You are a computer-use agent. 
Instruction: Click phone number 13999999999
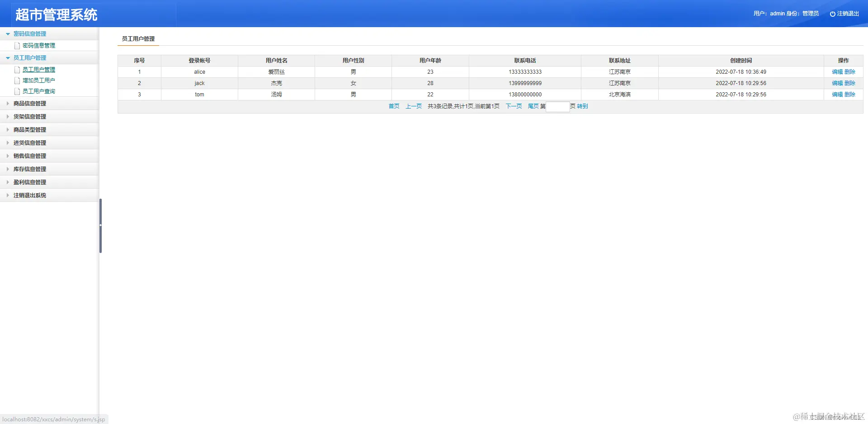click(x=525, y=83)
